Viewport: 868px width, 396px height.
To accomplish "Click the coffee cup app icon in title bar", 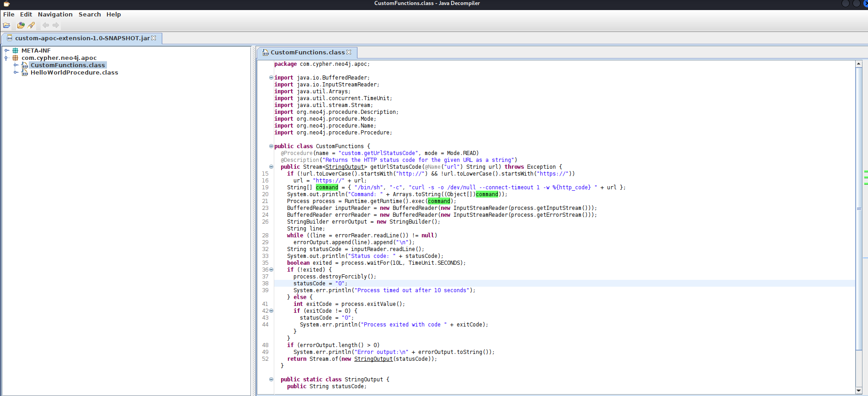I will point(6,4).
